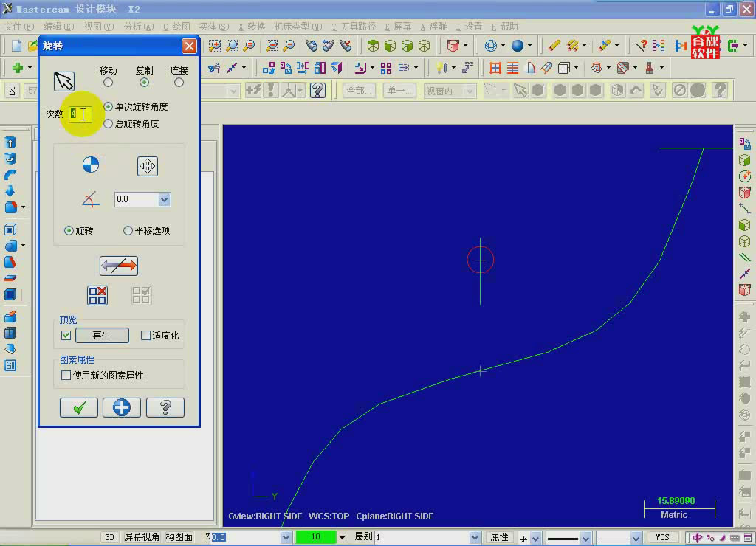Click the green color 10 swatch
Screen dimensions: 756x546
[x=316, y=537]
